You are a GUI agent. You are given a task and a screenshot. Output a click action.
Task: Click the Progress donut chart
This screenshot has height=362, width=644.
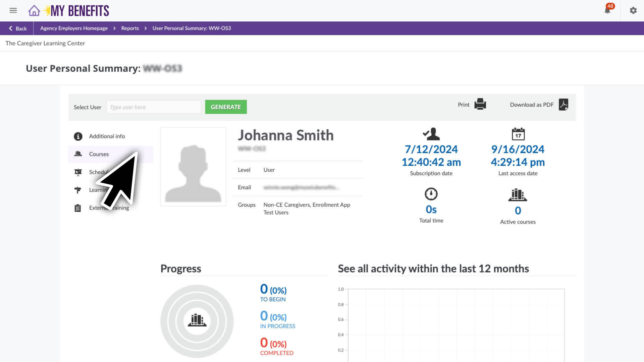coord(197,321)
